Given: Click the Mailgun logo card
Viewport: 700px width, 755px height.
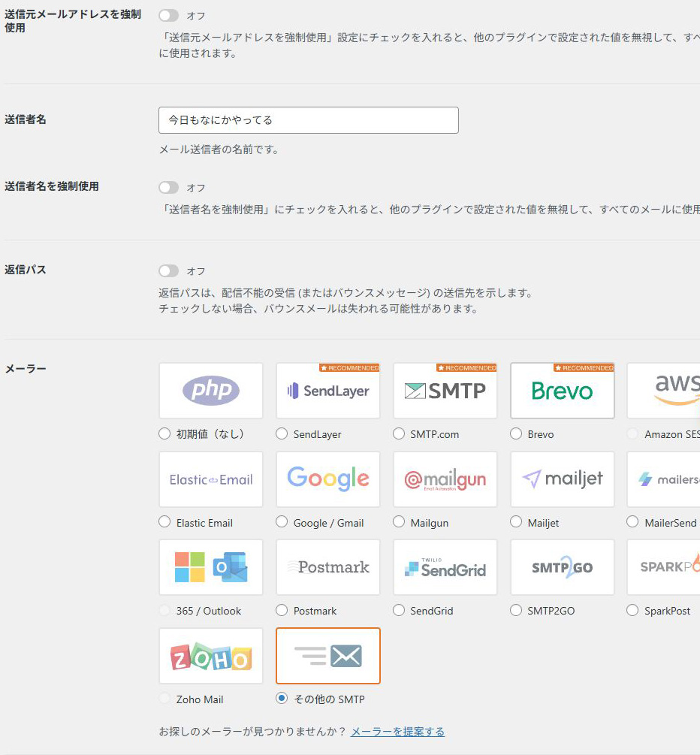Looking at the screenshot, I should (445, 479).
